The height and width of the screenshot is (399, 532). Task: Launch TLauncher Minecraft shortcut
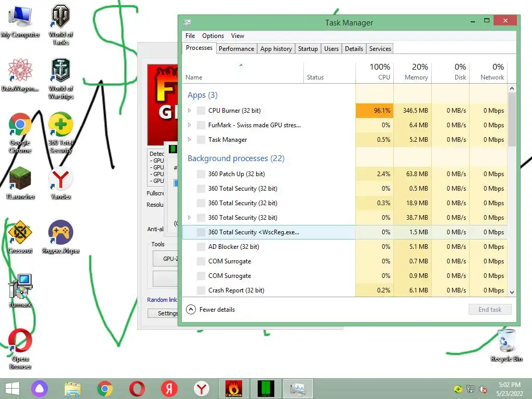(20, 182)
